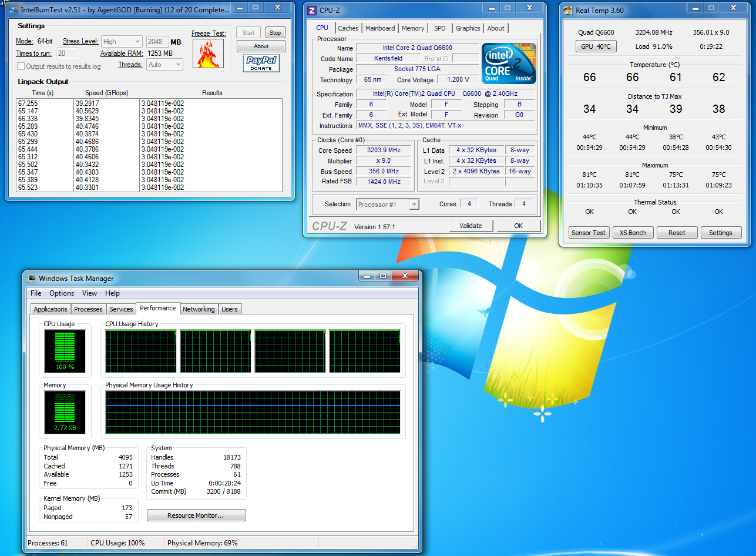This screenshot has height=556, width=756.
Task: Open the Threads Auto dropdown
Action: [x=164, y=65]
